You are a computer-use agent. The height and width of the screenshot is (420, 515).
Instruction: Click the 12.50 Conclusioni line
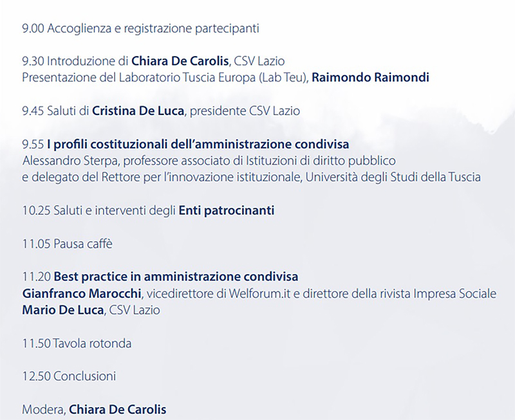coord(69,376)
